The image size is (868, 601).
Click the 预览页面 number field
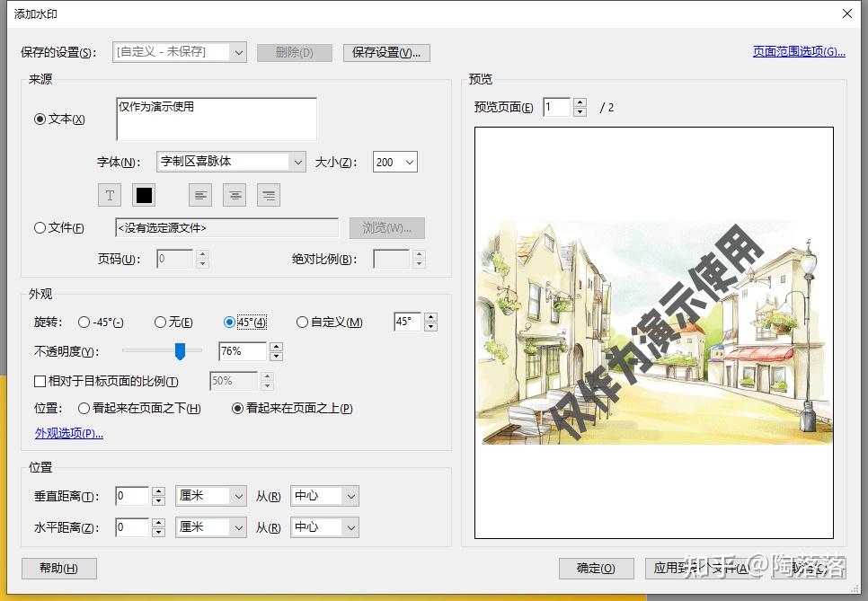click(x=556, y=107)
